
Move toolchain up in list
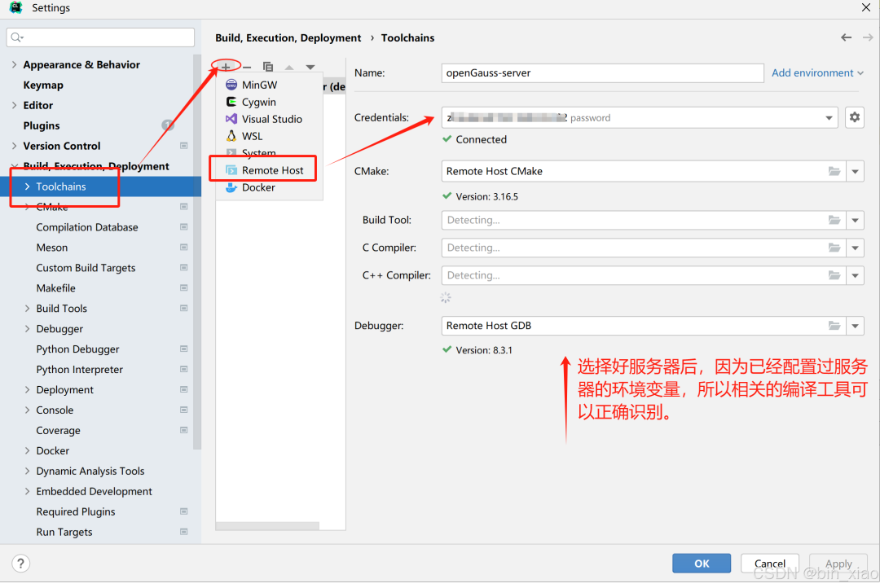click(289, 68)
